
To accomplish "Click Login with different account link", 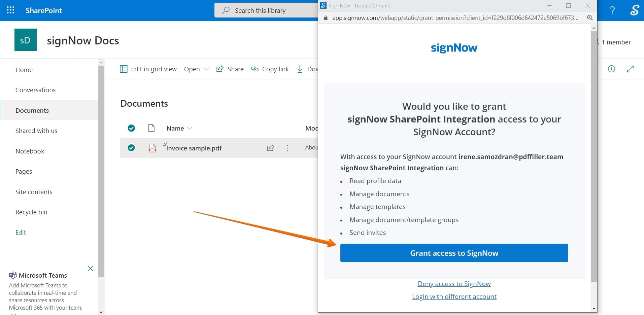I will coord(454,296).
